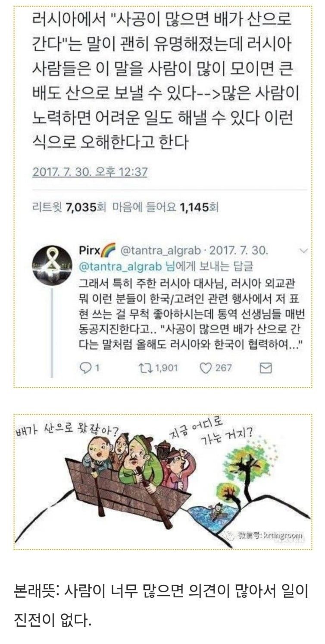The width and height of the screenshot is (325, 644).
Task: Click the envelope message icon
Action: coord(267,368)
